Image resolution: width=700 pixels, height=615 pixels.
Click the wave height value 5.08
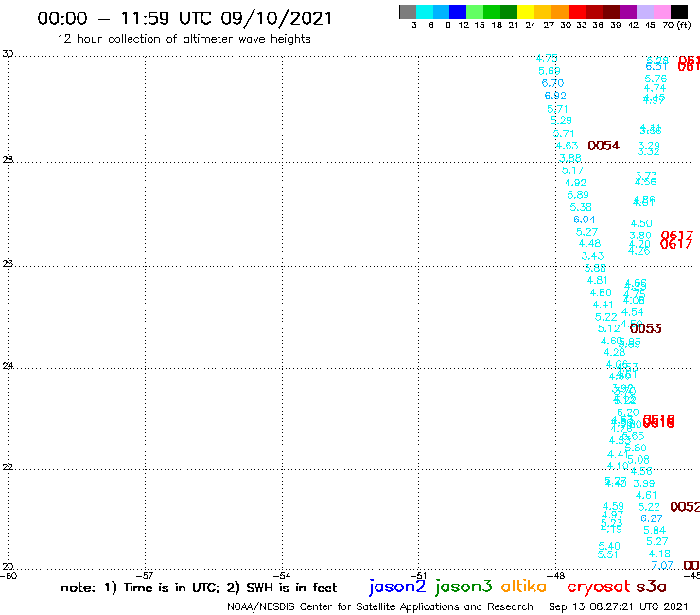639,460
